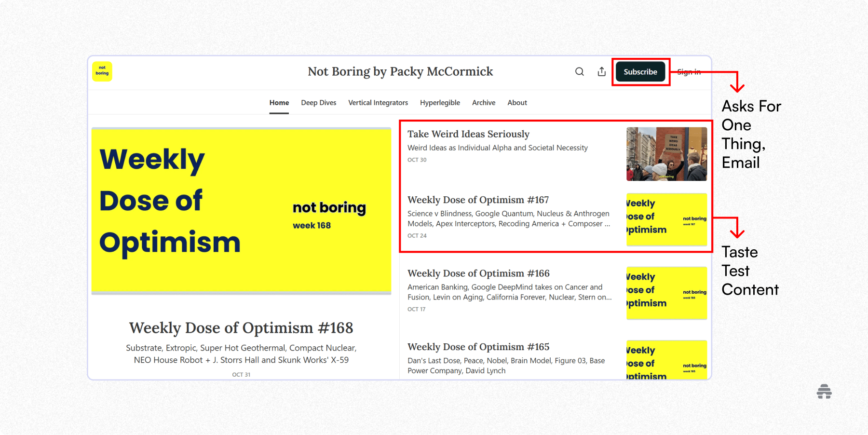This screenshot has width=868, height=435.
Task: Open Weekly Dose of Optimism #166 headline
Action: point(478,273)
